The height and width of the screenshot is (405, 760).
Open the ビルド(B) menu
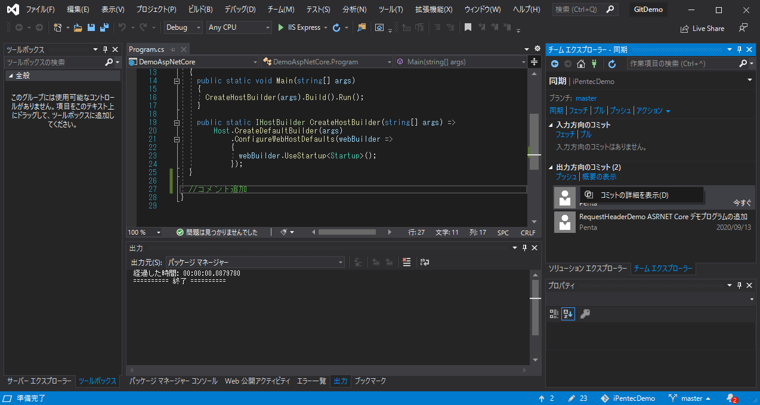click(x=200, y=10)
